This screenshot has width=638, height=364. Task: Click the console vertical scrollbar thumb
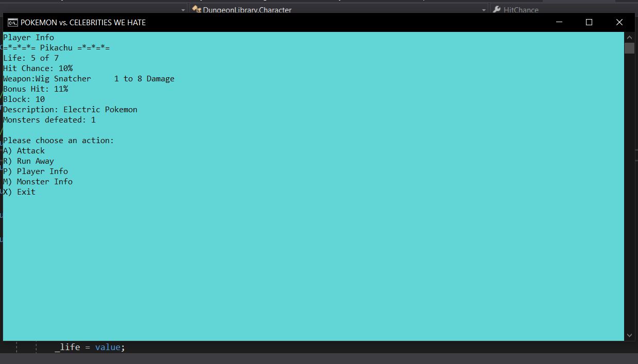point(629,48)
